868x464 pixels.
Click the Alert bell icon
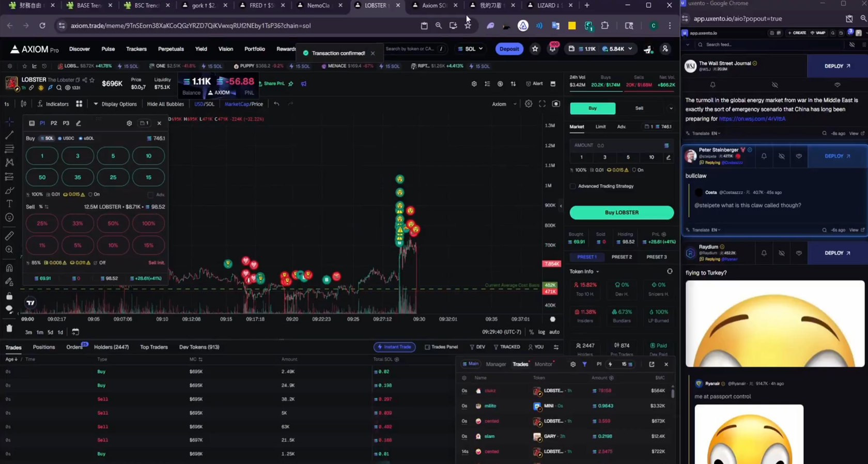pyautogui.click(x=534, y=84)
